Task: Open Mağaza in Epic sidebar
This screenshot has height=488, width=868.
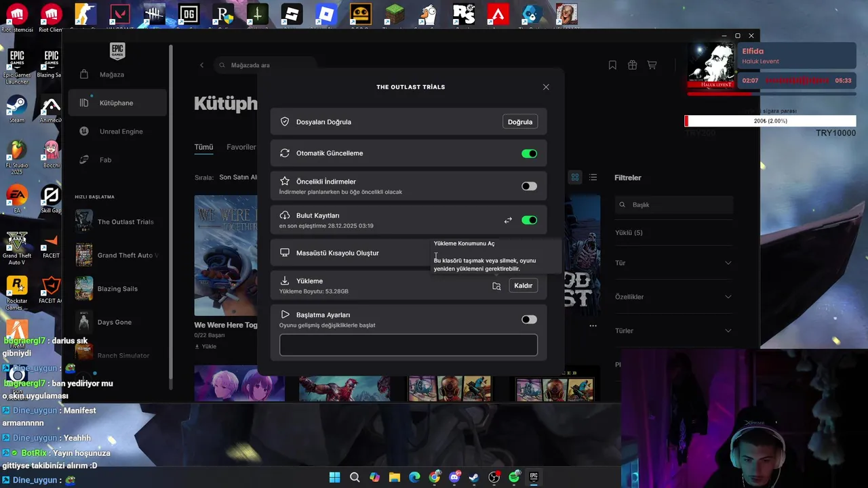Action: (117, 75)
